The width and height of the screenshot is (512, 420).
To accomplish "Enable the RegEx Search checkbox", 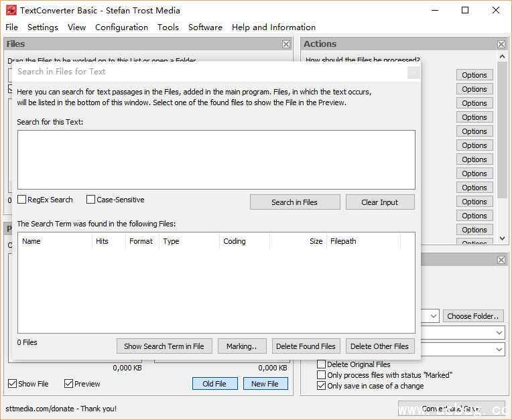I will point(22,200).
